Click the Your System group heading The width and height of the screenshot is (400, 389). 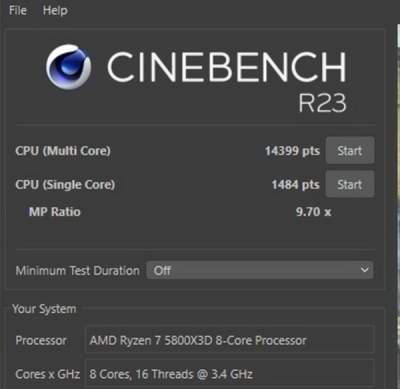coord(44,309)
